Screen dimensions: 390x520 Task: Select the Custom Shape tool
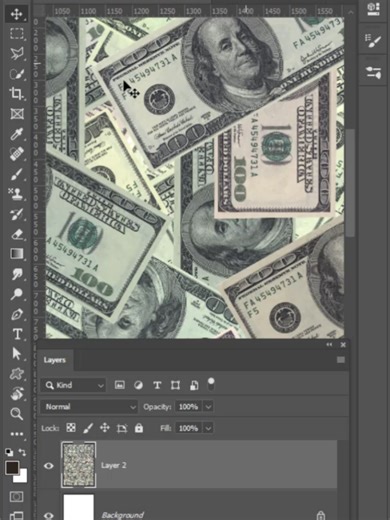16,374
